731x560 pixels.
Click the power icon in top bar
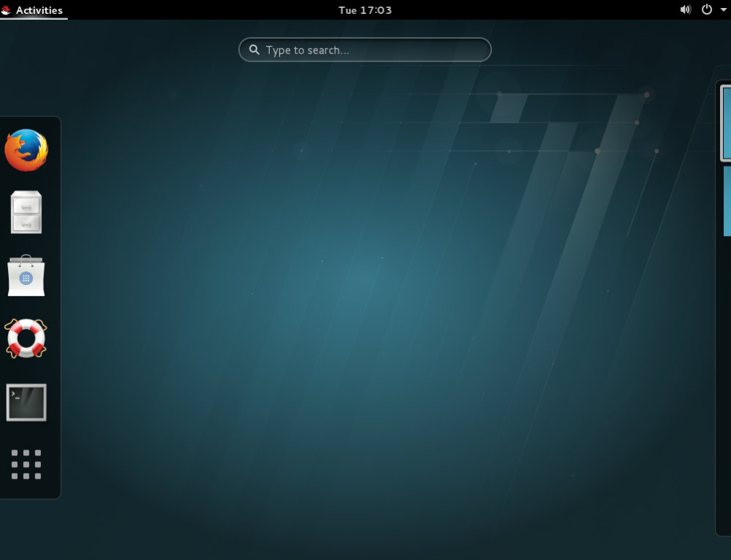tap(706, 10)
